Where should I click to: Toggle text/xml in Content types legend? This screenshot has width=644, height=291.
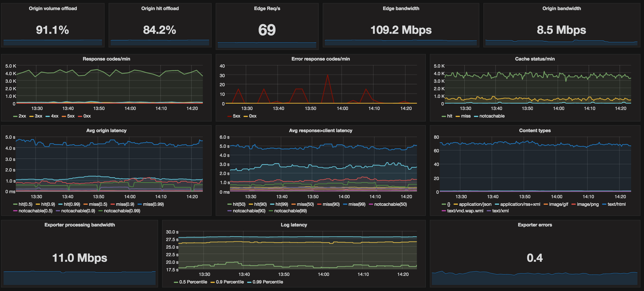pos(500,211)
